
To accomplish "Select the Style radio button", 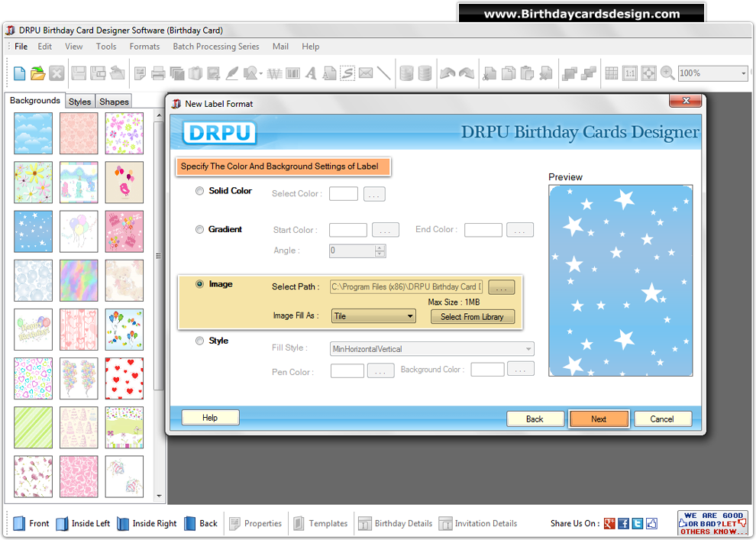I will pos(199,341).
